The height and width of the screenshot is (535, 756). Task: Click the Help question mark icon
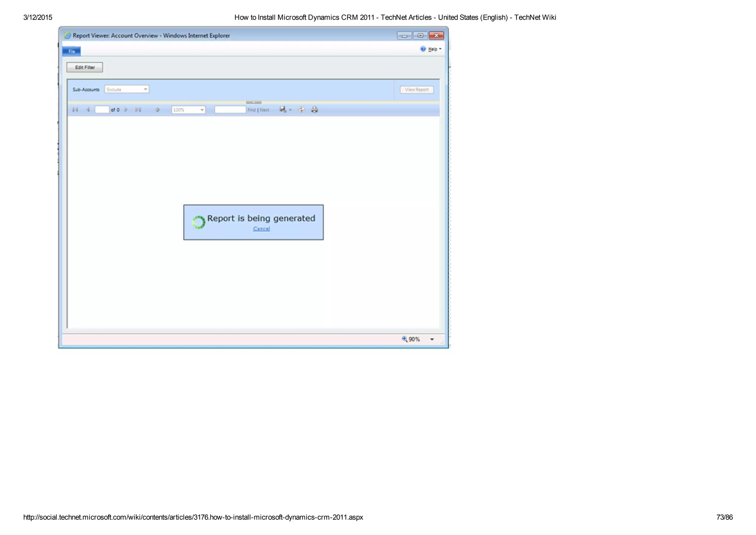pos(423,49)
